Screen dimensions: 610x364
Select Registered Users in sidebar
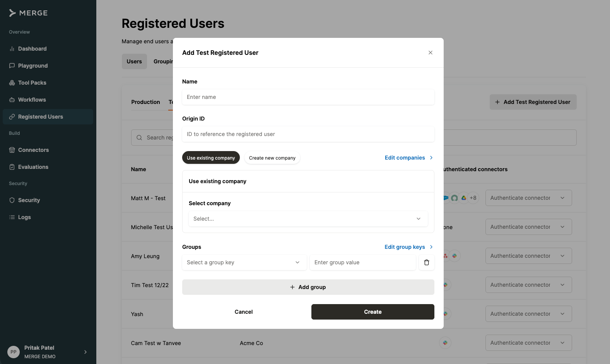(48, 117)
